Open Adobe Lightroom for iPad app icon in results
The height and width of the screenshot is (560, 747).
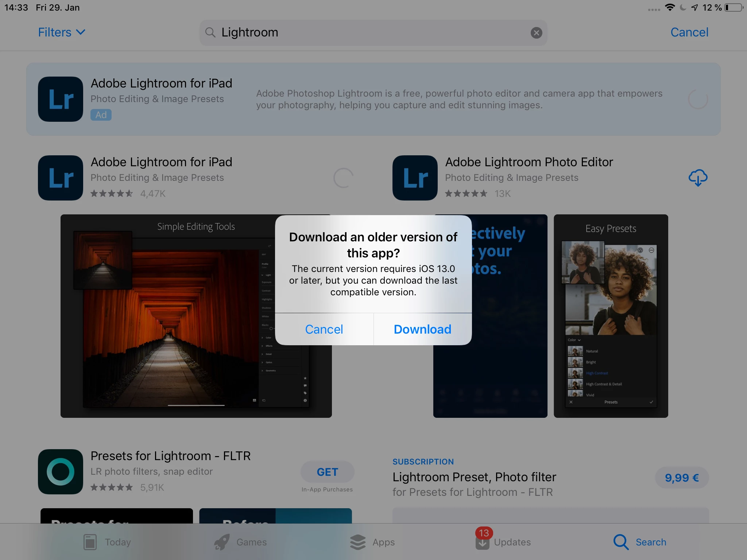[x=61, y=178]
